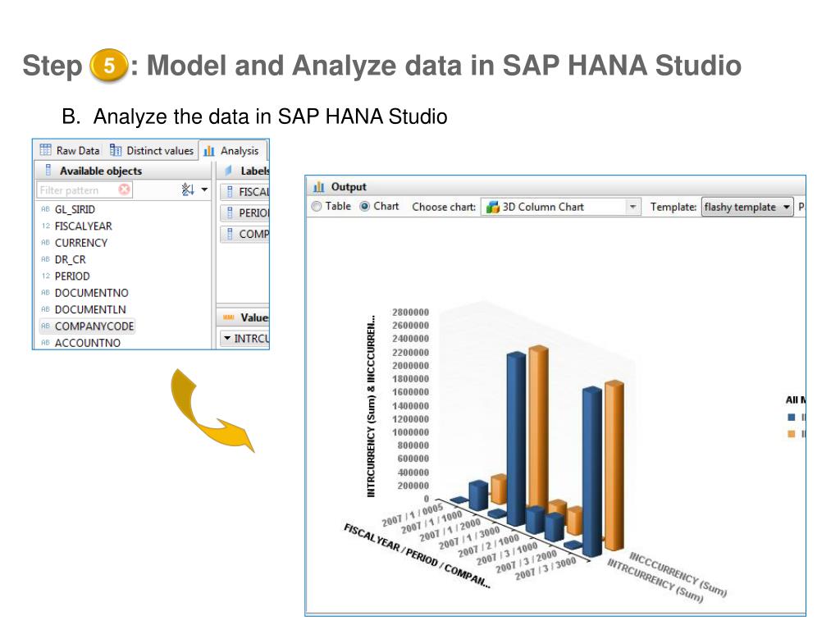This screenshot has height=630, width=840.
Task: Click the FISCAL label axis item
Action: tap(244, 192)
